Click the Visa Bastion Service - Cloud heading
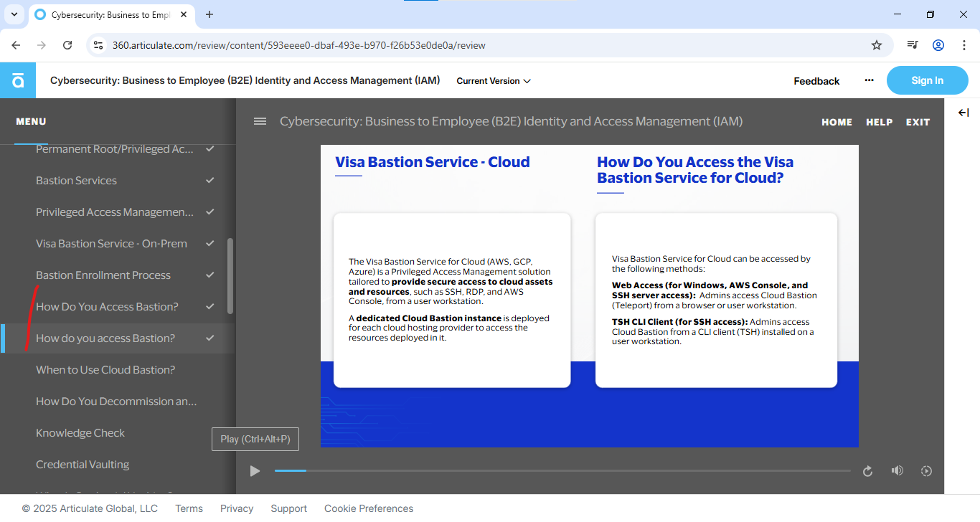Image resolution: width=980 pixels, height=522 pixels. (x=433, y=162)
